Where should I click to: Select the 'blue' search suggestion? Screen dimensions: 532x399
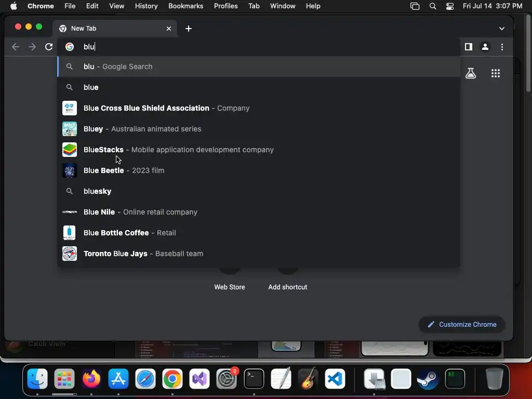[x=259, y=87]
